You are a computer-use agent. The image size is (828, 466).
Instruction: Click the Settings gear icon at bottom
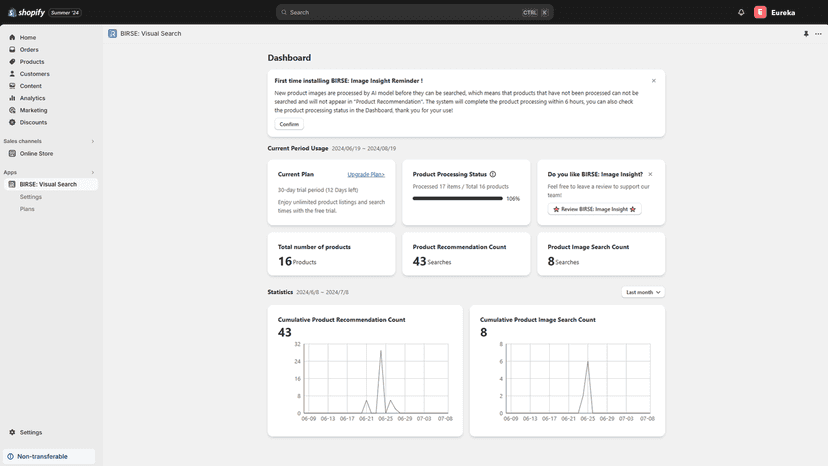(x=12, y=432)
